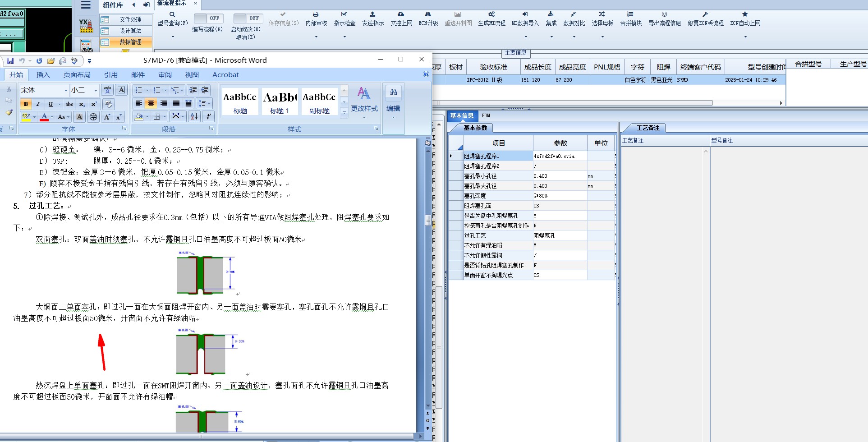Click 生成MI流程 gears icon
This screenshot has width=868, height=442.
point(491,14)
